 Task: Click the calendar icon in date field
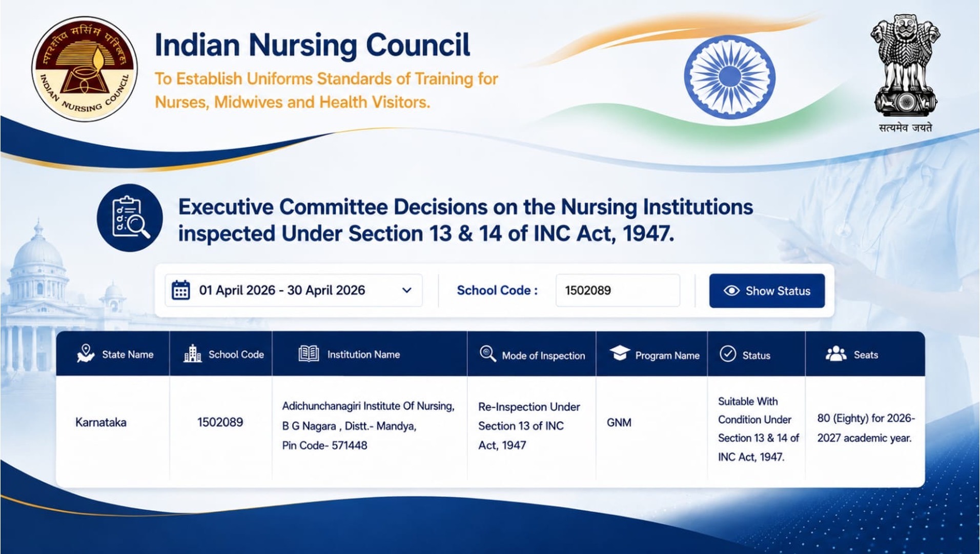pyautogui.click(x=180, y=290)
